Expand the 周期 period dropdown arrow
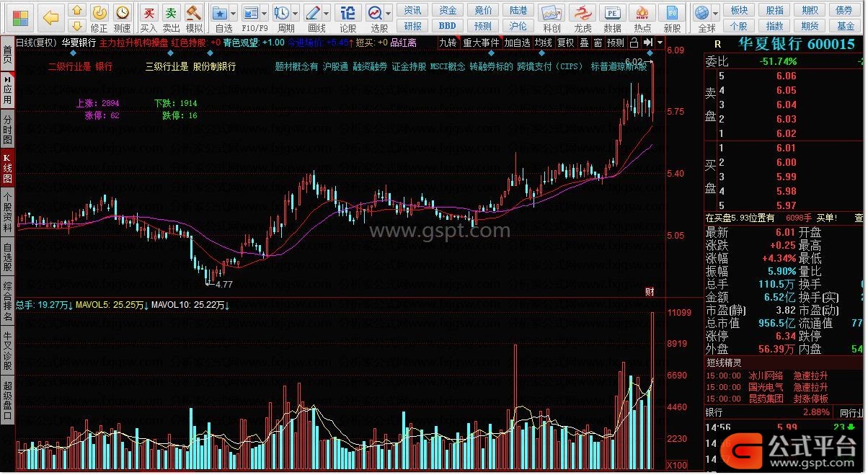The height and width of the screenshot is (475, 868). (x=295, y=13)
